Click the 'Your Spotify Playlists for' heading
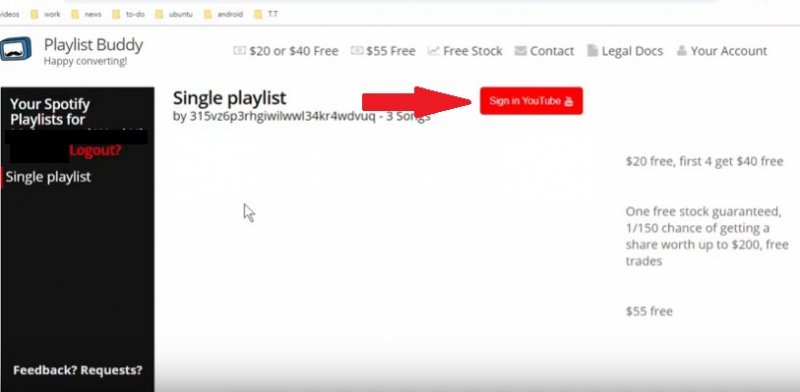The width and height of the screenshot is (800, 392). click(50, 112)
